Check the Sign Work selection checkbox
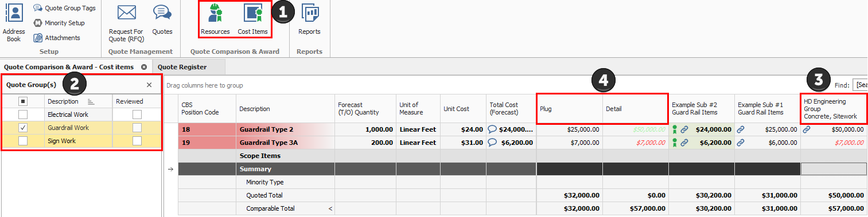Image resolution: width=868 pixels, height=217 pixels. 23,141
